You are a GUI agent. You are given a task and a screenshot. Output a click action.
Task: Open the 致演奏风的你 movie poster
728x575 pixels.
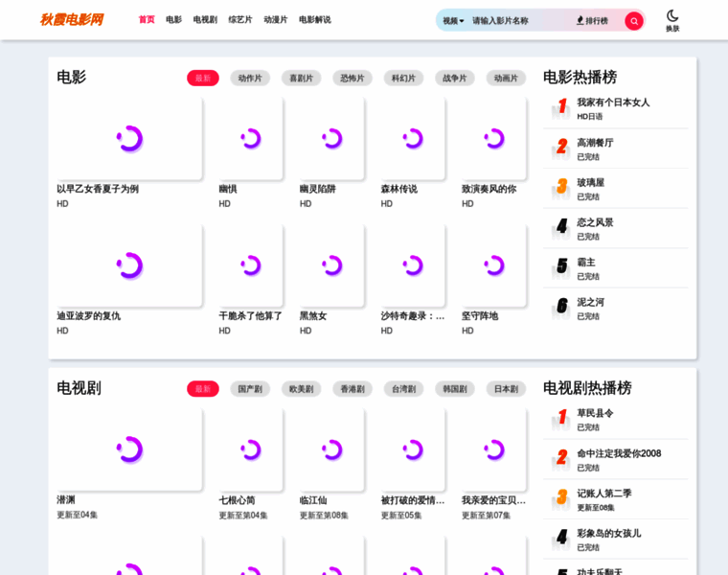(x=493, y=138)
